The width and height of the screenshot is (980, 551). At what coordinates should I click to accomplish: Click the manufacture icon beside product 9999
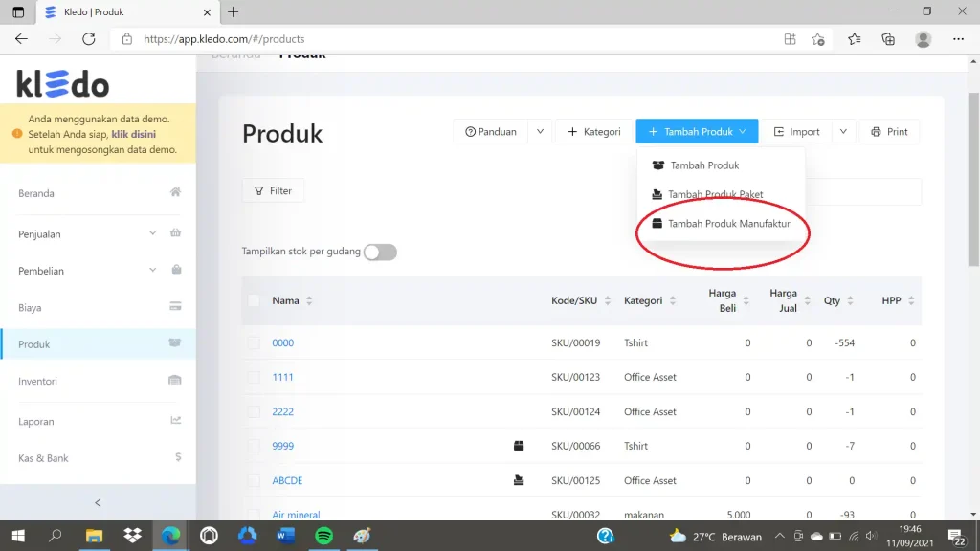click(519, 446)
